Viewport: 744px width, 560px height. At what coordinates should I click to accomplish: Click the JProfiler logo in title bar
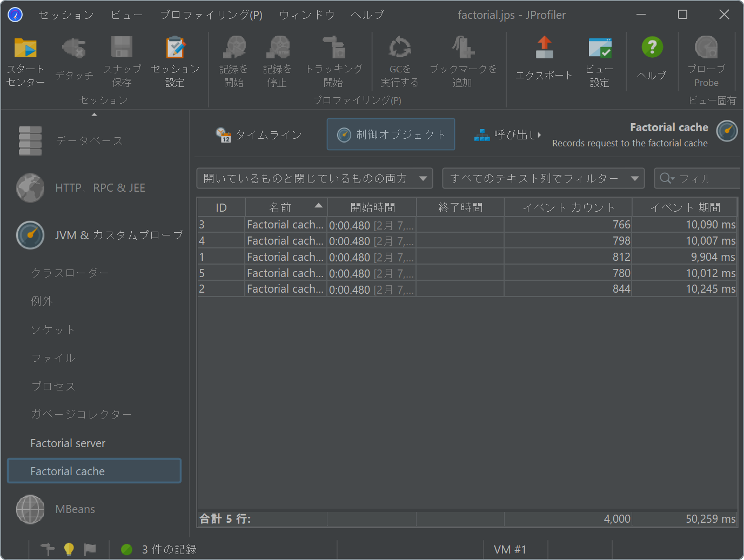(x=15, y=15)
